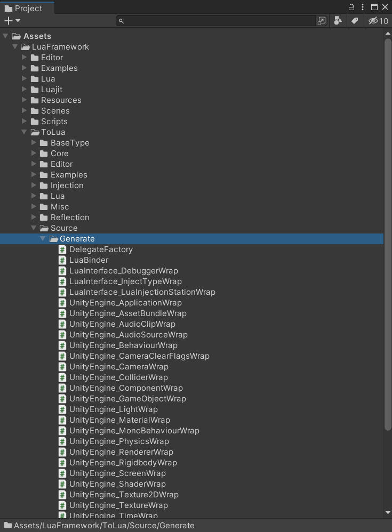Viewport: 392px width, 532px height.
Task: Toggle hidden packages visibility count
Action: point(378,21)
